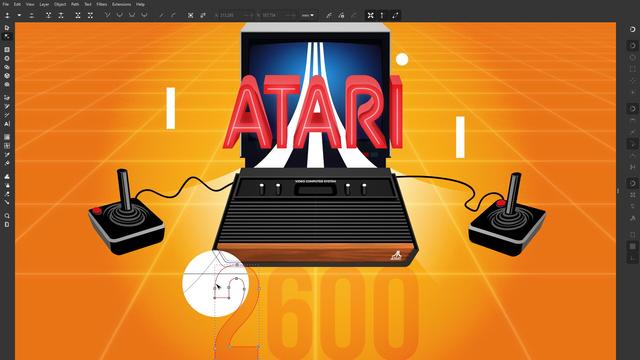
Task: Make selected nodes symmetric
Action: tap(132, 16)
